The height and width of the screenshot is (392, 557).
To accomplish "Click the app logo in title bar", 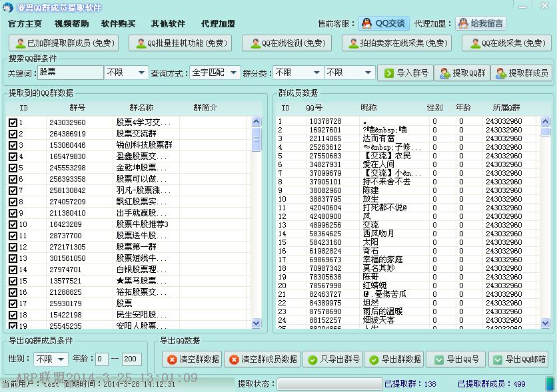I will click(x=8, y=7).
